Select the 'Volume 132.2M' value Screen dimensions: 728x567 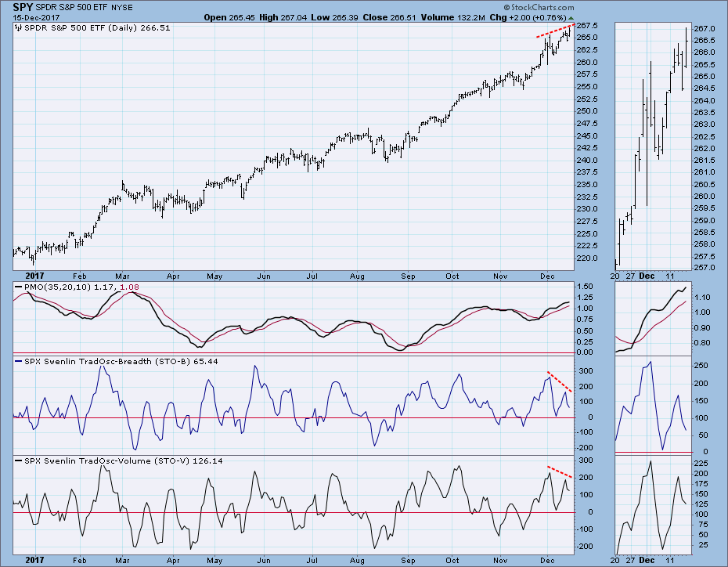coord(452,18)
